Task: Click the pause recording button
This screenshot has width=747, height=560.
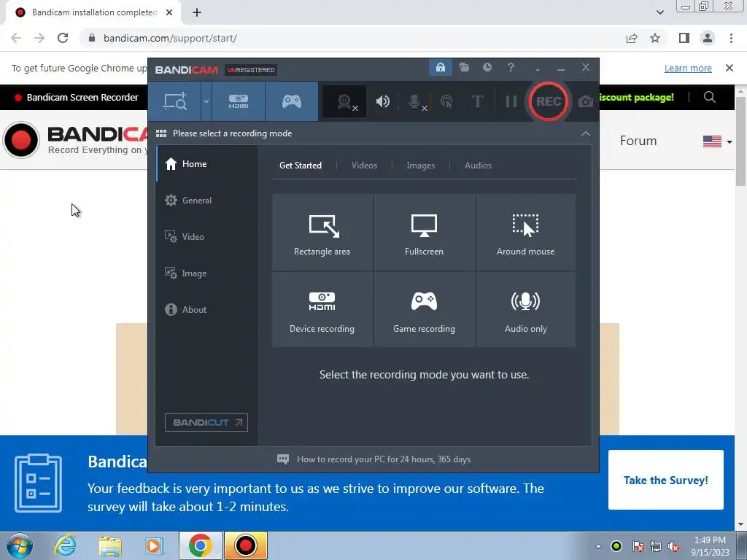Action: coord(511,101)
